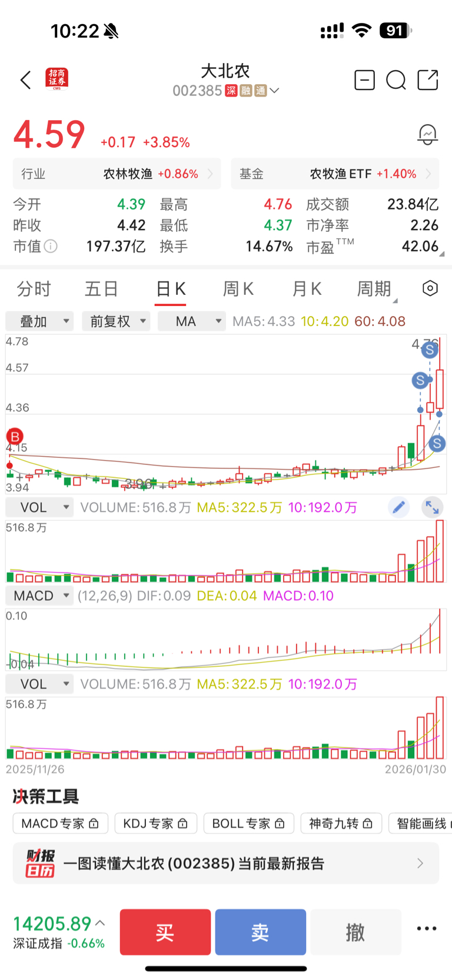Tap the minus square icon in header
Viewport: 452px width, 980px height.
tap(364, 79)
